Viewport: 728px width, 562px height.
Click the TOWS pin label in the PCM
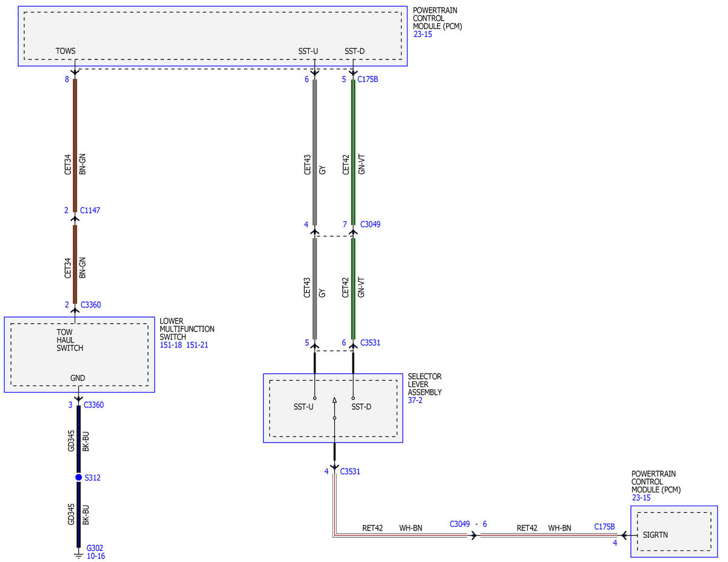(66, 51)
